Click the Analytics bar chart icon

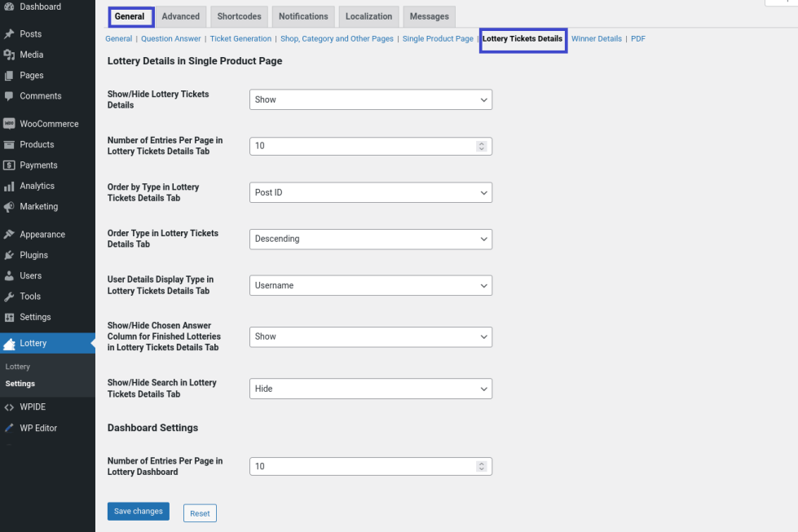9,187
